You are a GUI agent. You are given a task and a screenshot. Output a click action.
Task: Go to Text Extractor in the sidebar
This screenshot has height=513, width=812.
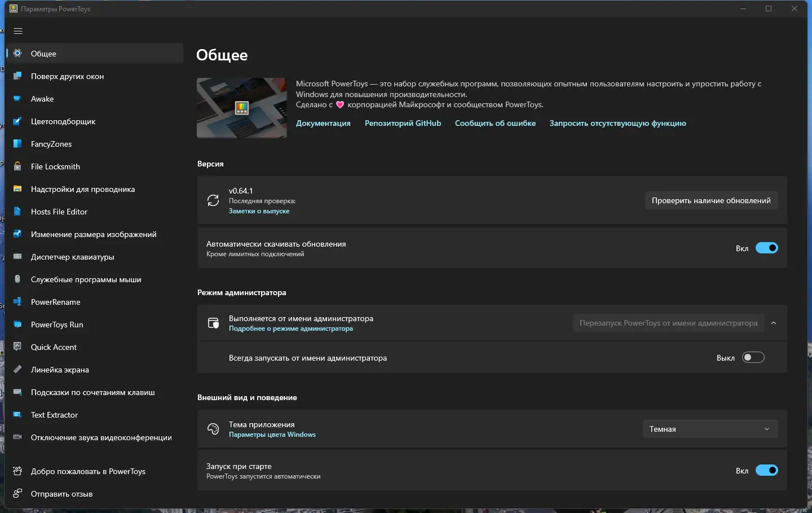point(54,415)
